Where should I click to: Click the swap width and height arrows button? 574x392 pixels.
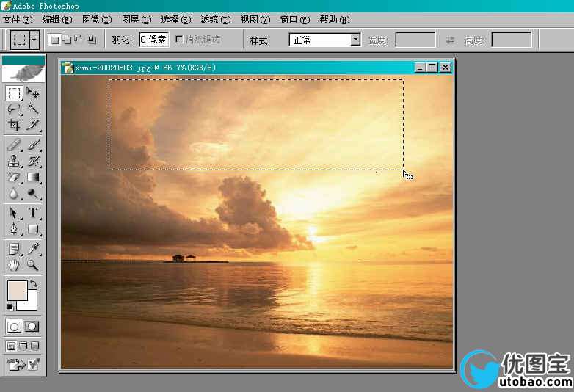click(450, 40)
